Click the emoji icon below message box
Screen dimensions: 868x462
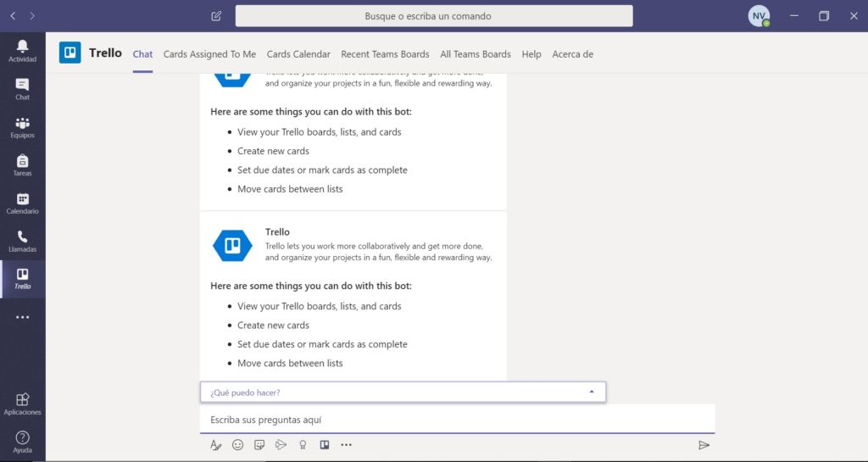pos(237,444)
